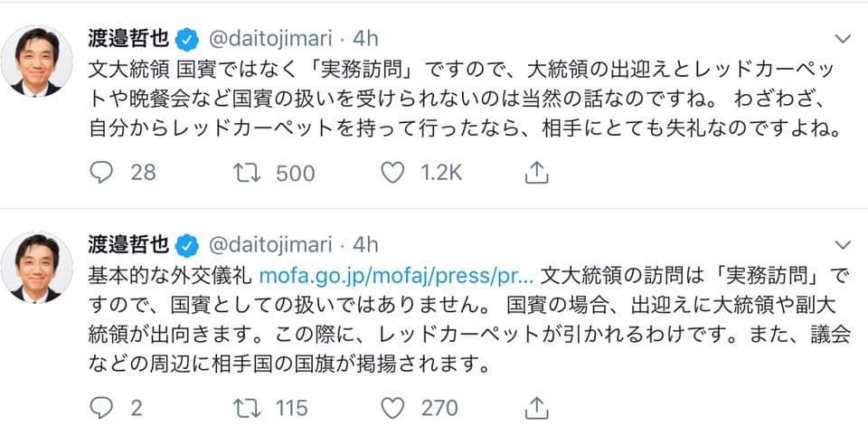Click @daitojimari handle in first tweet
The image size is (868, 436).
(x=270, y=39)
